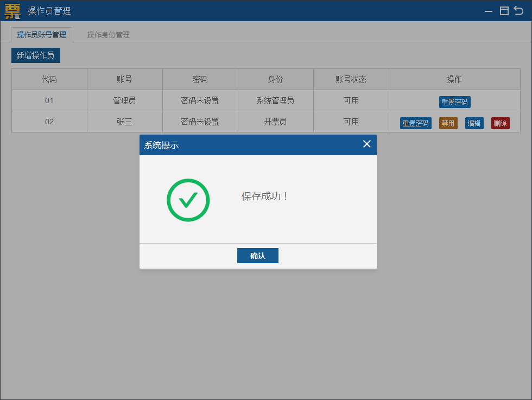This screenshot has width=532, height=400.
Task: Click 编辑 for the 张三 account
Action: tap(474, 123)
